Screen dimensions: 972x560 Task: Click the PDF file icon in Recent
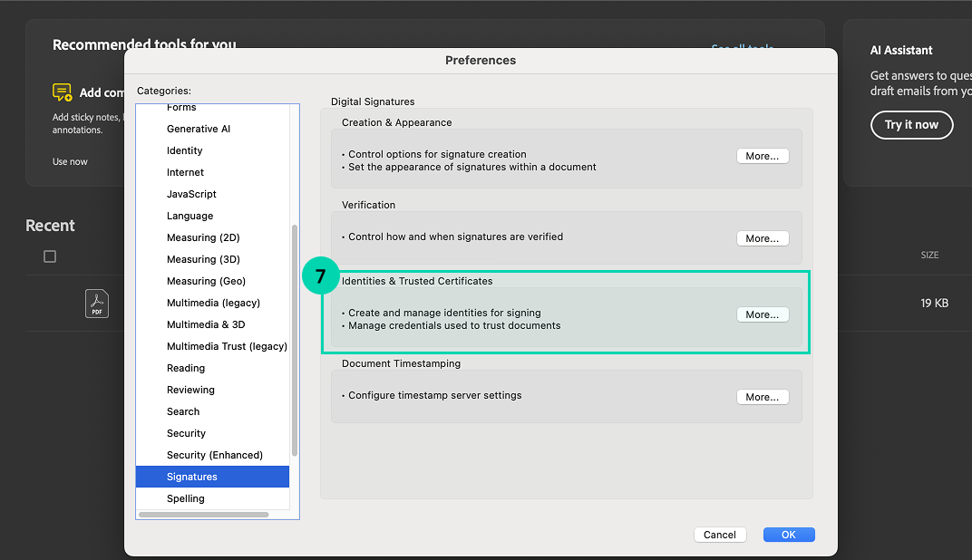pyautogui.click(x=97, y=304)
